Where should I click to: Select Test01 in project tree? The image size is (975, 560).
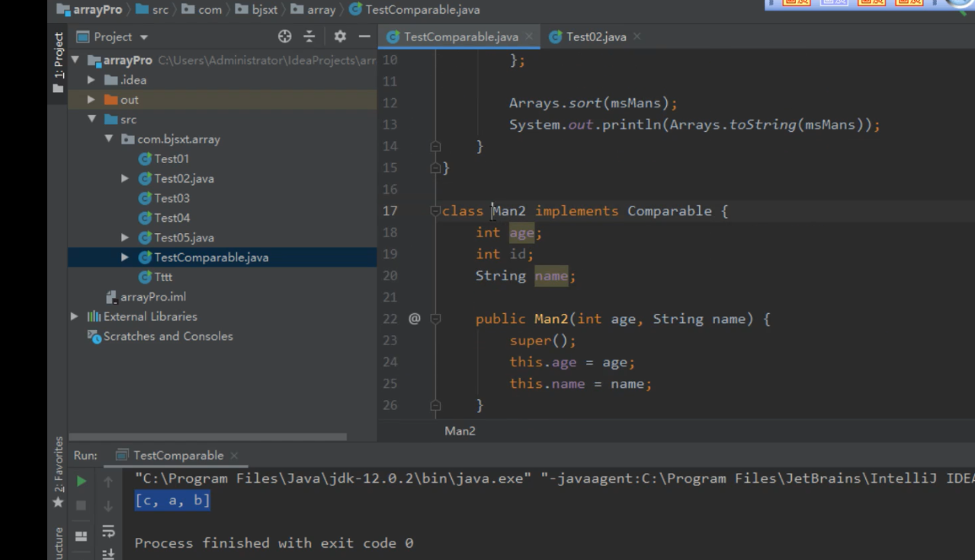point(172,158)
